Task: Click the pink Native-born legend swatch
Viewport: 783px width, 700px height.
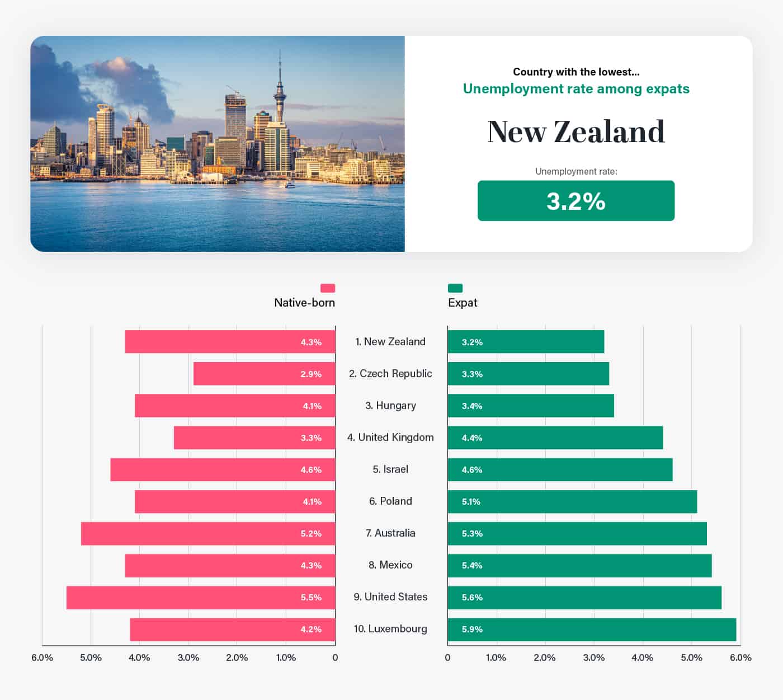Action: click(x=328, y=288)
